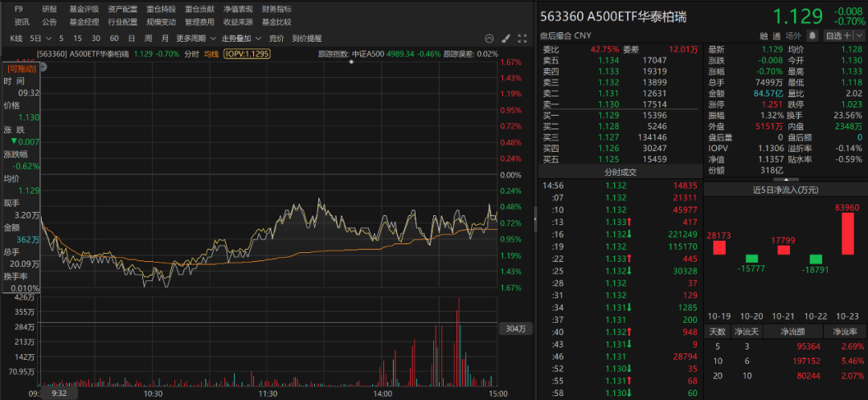Open 净值表现 NAV performance
This screenshot has height=400, width=868.
pyautogui.click(x=238, y=9)
